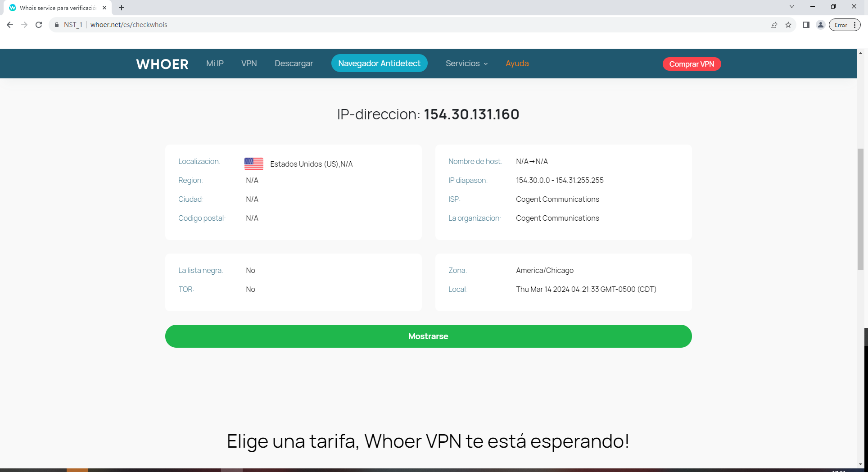868x472 pixels.
Task: Open the tab search chevron
Action: 792,6
